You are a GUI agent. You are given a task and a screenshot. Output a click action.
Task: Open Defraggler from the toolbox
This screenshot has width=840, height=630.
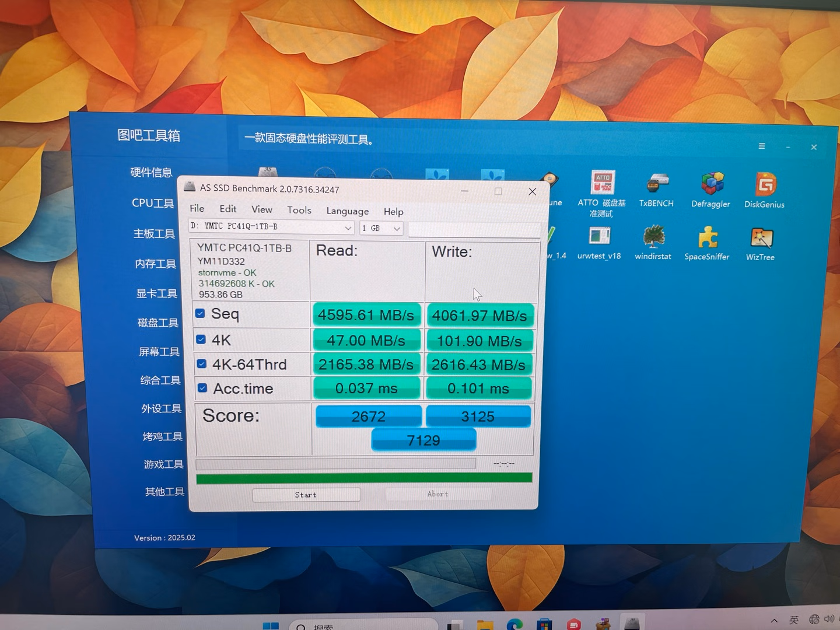(711, 185)
